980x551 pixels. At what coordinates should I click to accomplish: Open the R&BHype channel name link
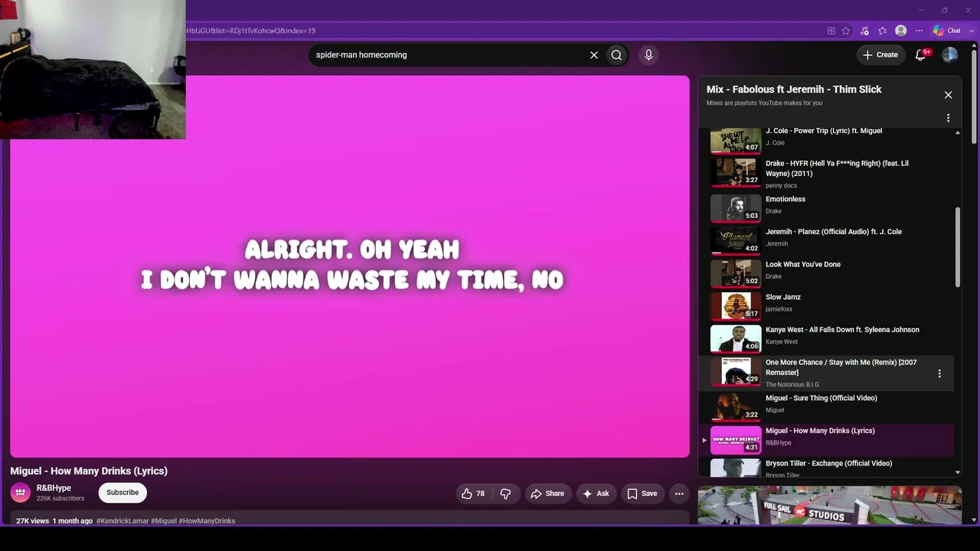coord(54,488)
